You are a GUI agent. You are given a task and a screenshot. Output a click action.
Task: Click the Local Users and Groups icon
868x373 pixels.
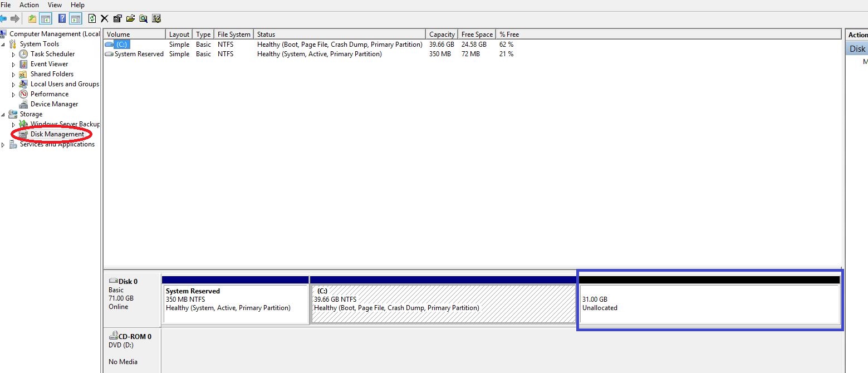[x=23, y=84]
